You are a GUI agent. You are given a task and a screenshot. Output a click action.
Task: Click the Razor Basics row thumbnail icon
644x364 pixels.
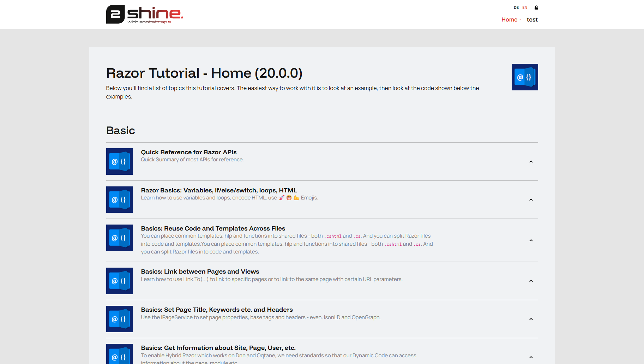(119, 199)
